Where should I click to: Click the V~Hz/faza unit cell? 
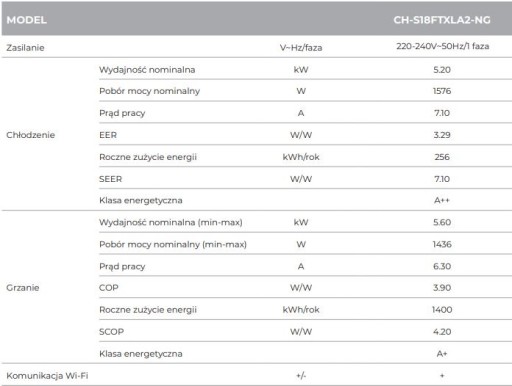(x=301, y=48)
